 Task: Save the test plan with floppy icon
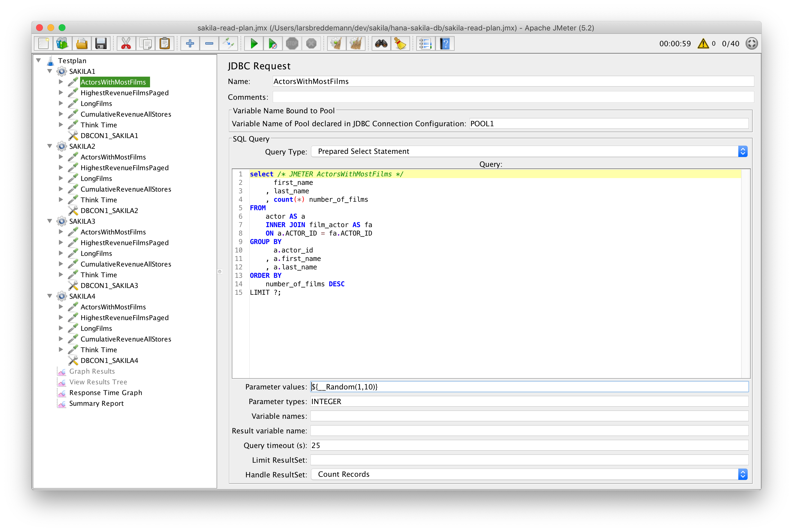point(101,43)
